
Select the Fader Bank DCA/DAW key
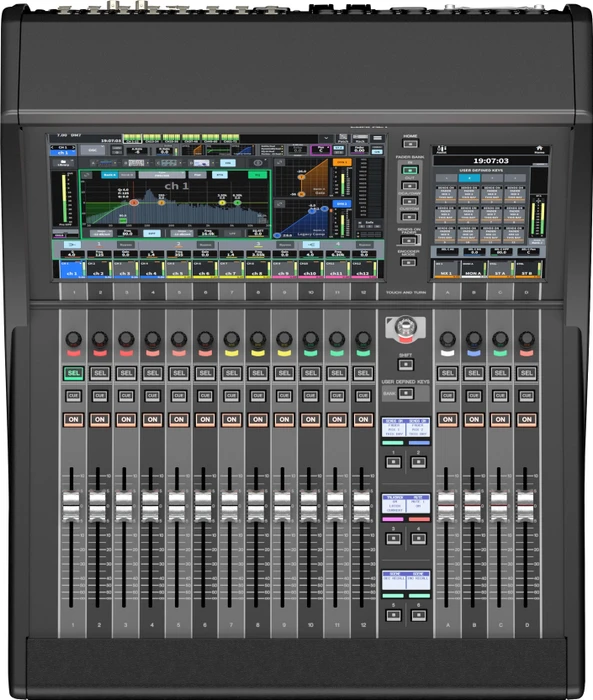tap(410, 201)
